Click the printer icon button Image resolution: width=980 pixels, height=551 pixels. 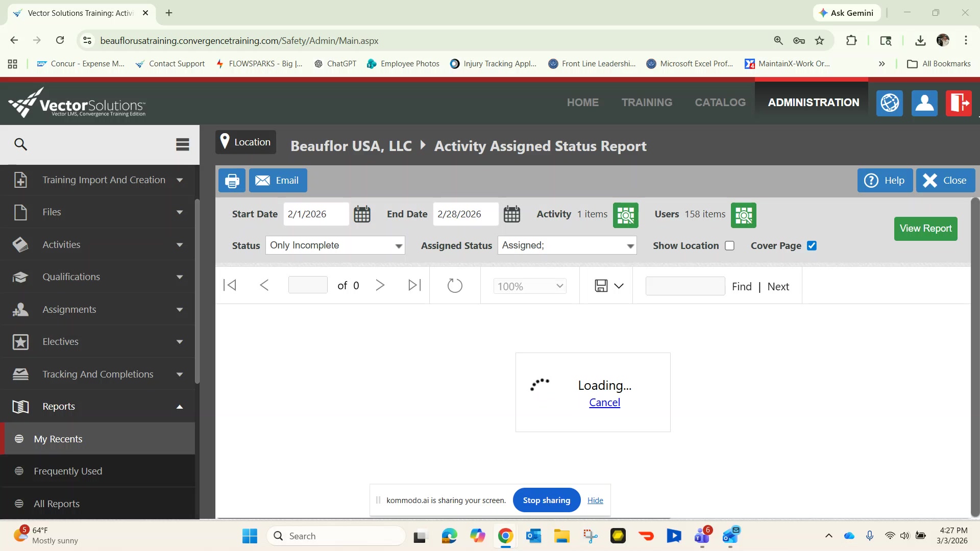[232, 181]
